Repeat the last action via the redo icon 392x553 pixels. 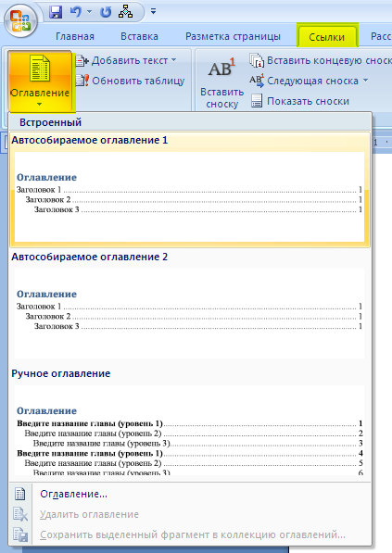(x=106, y=12)
